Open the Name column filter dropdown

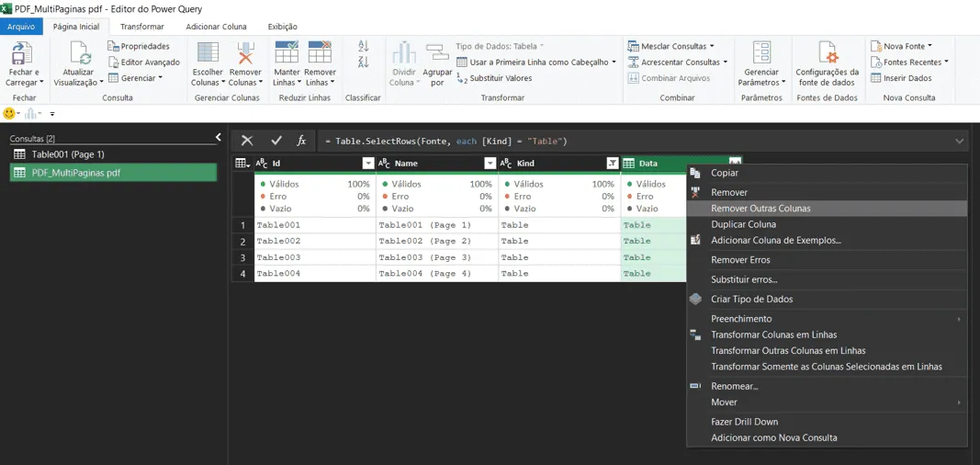[x=490, y=164]
